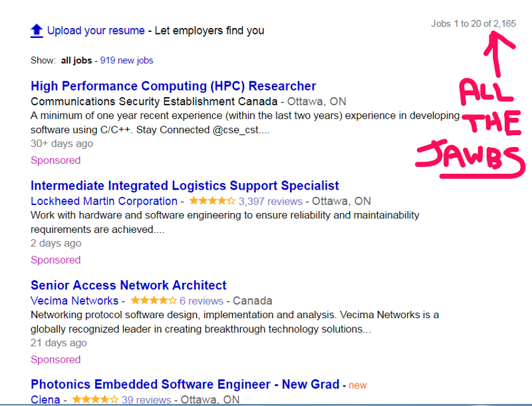This screenshot has height=406, width=532.
Task: Open the Ciena company page
Action: tap(45, 399)
